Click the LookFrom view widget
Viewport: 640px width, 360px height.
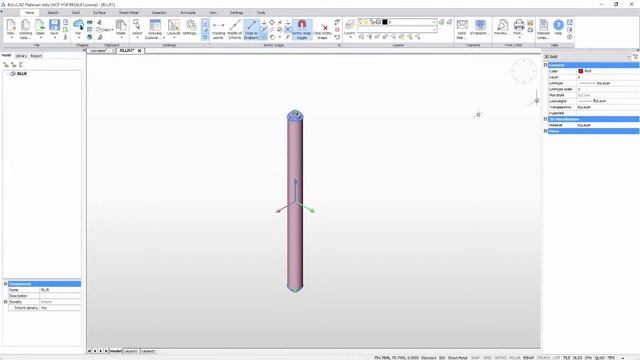click(x=524, y=71)
